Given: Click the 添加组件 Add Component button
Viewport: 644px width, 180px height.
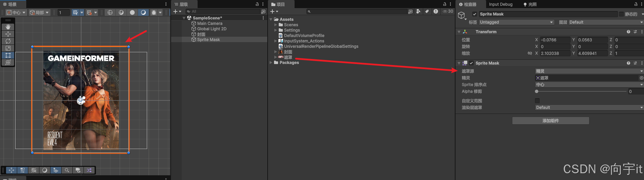Looking at the screenshot, I should click(551, 121).
